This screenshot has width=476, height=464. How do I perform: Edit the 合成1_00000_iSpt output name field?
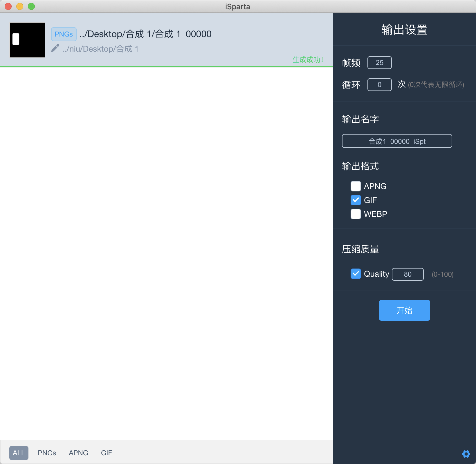click(x=397, y=141)
